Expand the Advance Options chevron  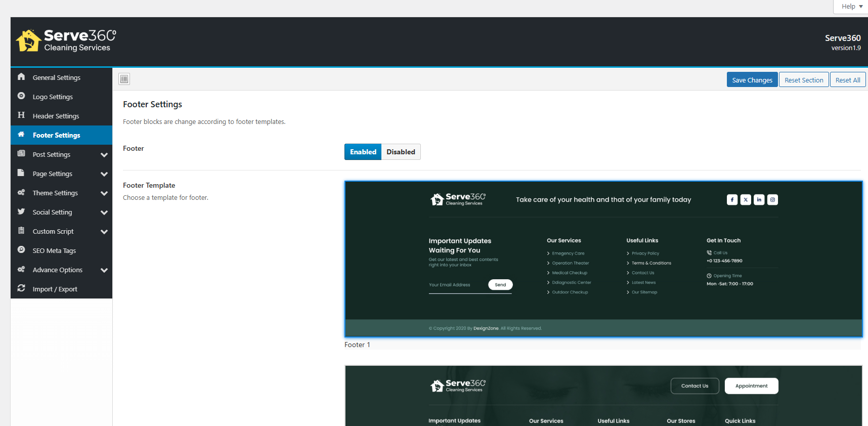pyautogui.click(x=104, y=270)
